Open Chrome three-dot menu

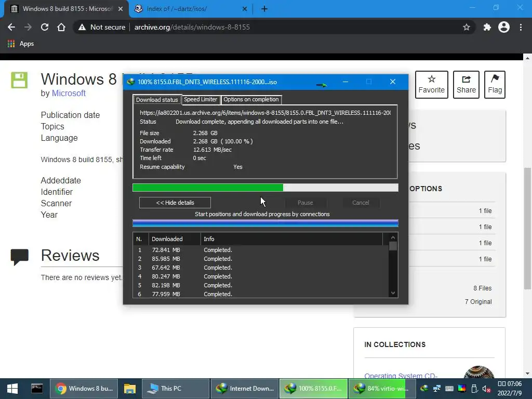521,27
